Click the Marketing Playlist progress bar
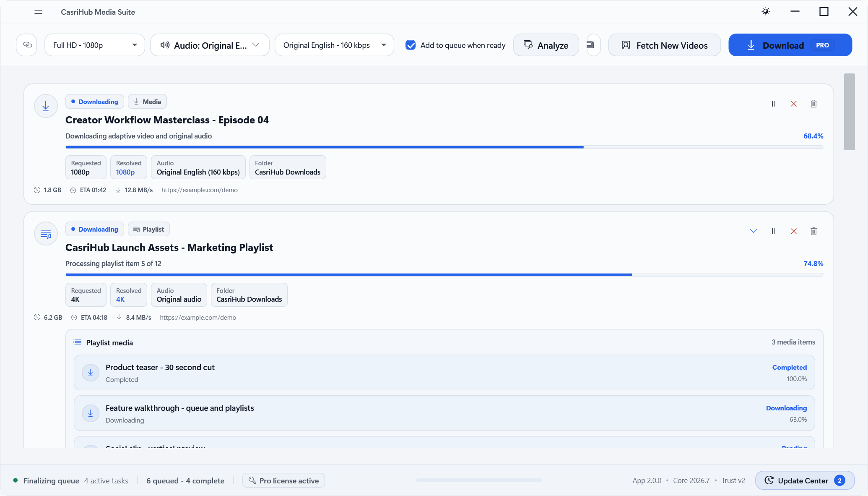The height and width of the screenshot is (496, 868). 444,274
